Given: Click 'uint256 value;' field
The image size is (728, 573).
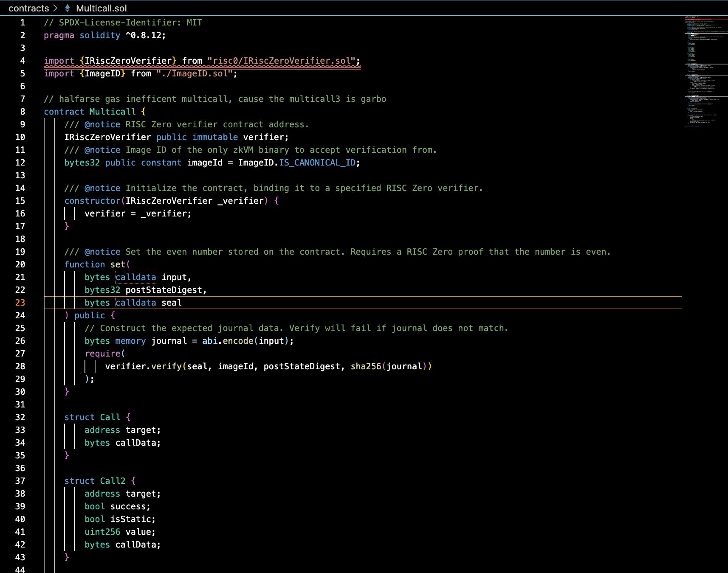Looking at the screenshot, I should click(x=120, y=532).
